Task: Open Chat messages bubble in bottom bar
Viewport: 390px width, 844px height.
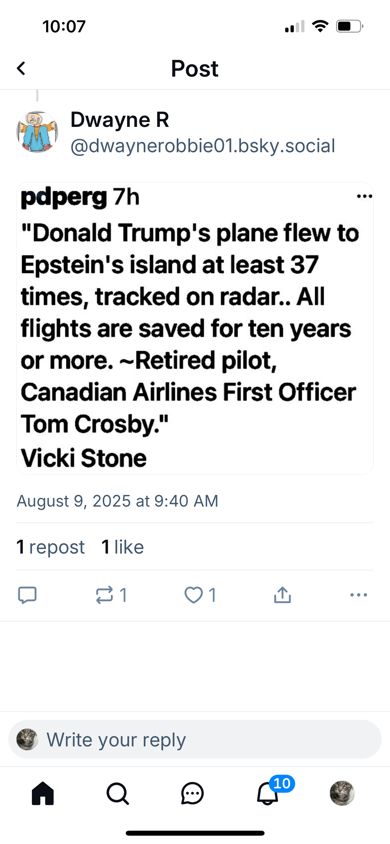Action: point(192,793)
